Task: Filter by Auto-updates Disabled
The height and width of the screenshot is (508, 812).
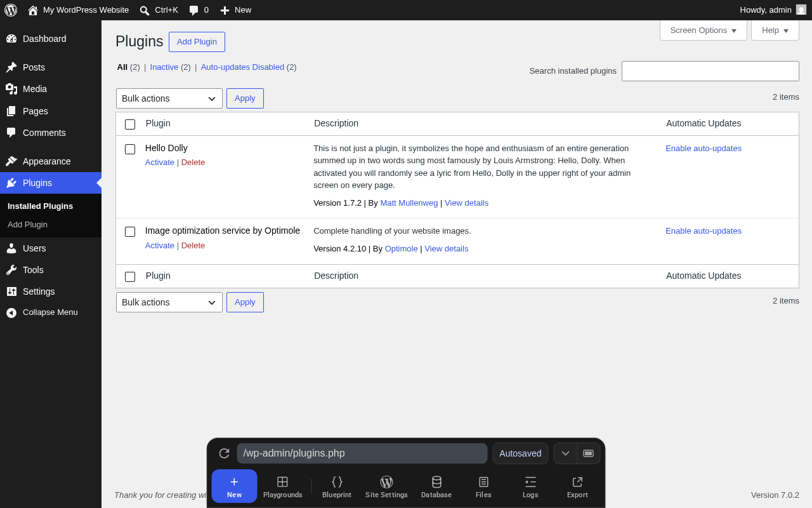Action: click(242, 67)
